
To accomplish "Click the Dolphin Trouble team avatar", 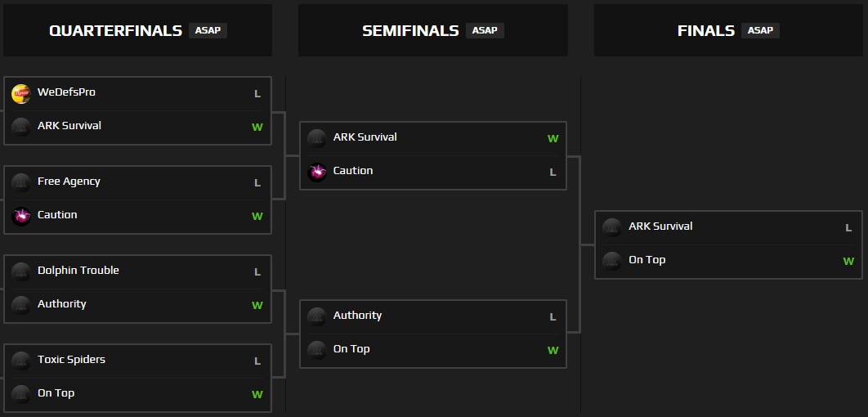I will (21, 272).
